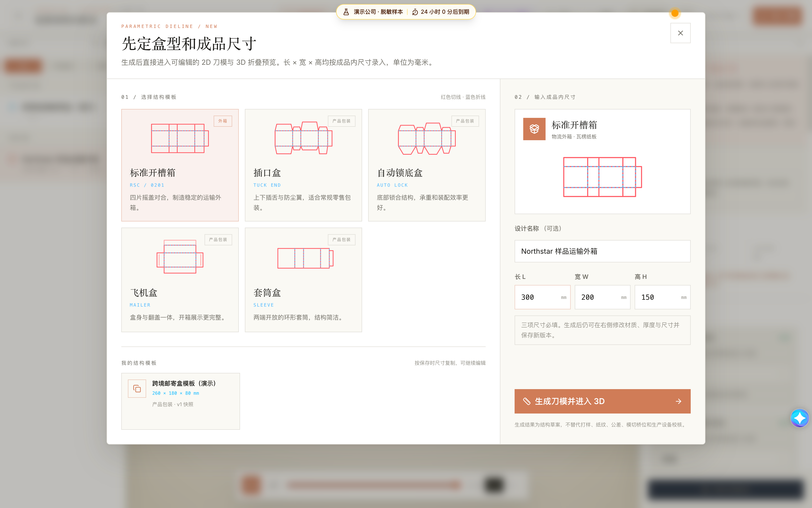Click the 外箱 tag on 标准开槽箱
Viewport: 812px width, 508px height.
(x=223, y=121)
